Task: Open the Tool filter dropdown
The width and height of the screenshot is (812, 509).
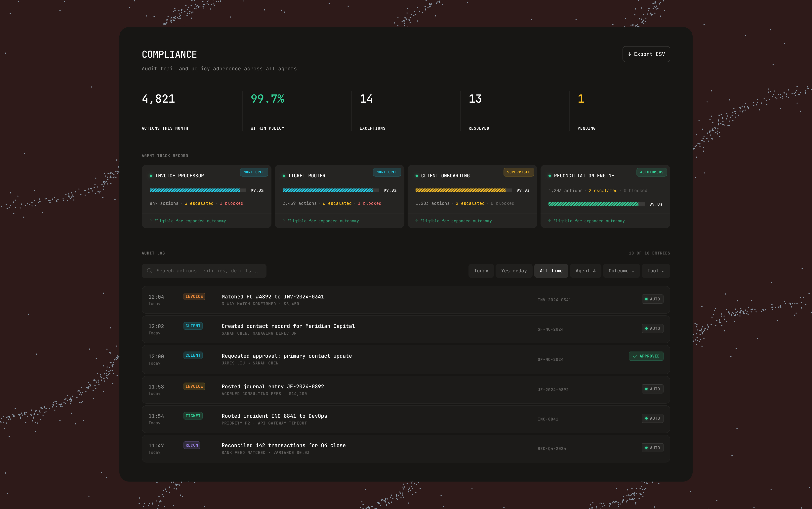Action: coord(656,271)
